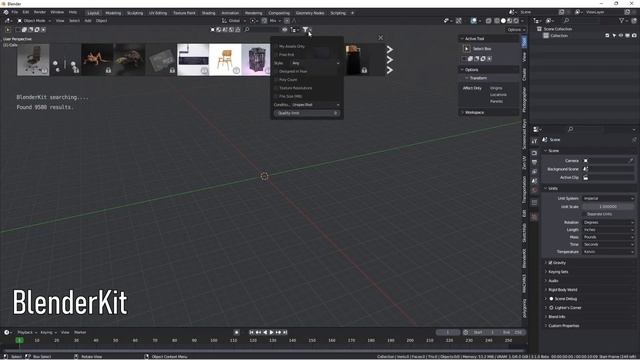Click the proportional editing icon
Screen dimensions: 640x360
click(287, 20)
